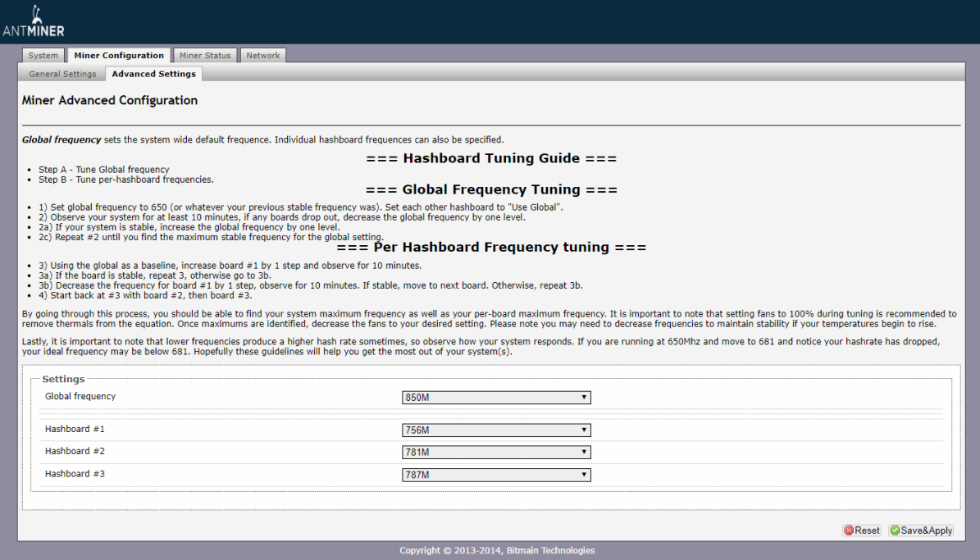980x560 pixels.
Task: Click the Global Frequency Tuning heading
Action: click(x=491, y=189)
